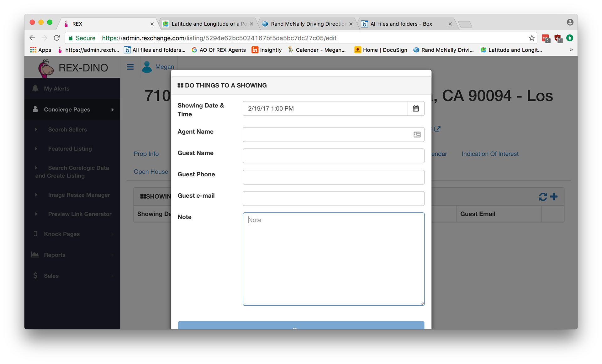This screenshot has height=364, width=602.
Task: Close the REX browser tab
Action: point(152,24)
